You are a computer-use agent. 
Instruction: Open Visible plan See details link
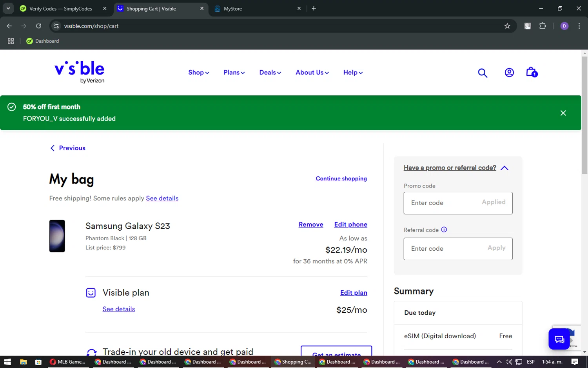click(x=118, y=309)
